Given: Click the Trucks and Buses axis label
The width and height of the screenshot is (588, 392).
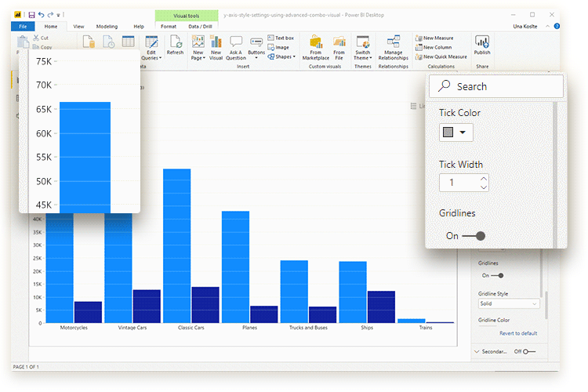Looking at the screenshot, I should point(308,328).
